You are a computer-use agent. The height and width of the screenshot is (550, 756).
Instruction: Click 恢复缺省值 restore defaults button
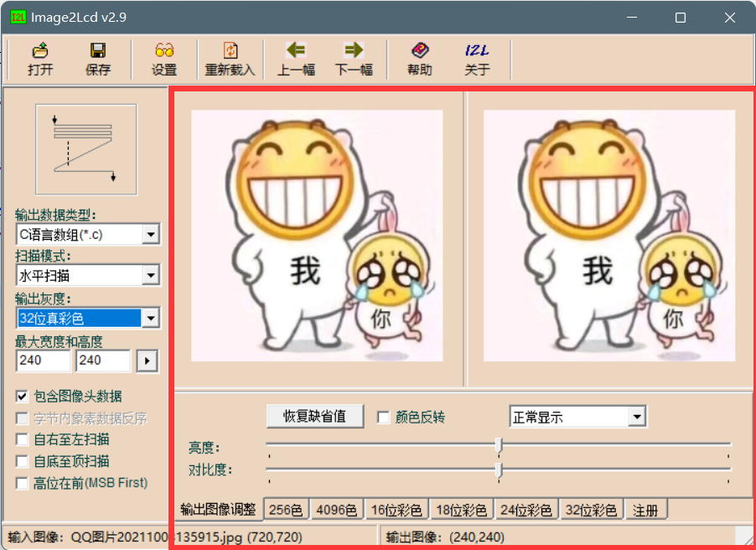(315, 417)
